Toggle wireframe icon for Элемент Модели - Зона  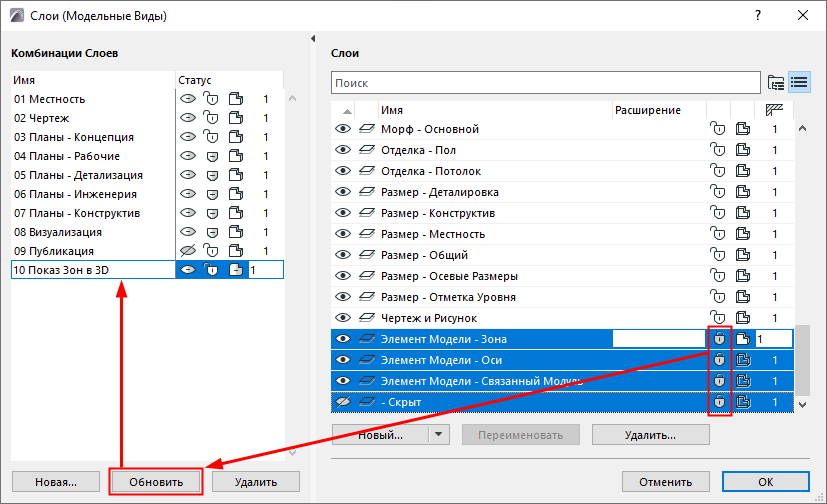[743, 339]
